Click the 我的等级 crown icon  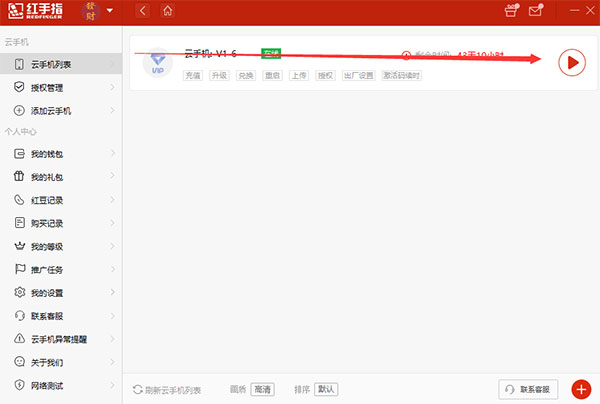[x=20, y=246]
